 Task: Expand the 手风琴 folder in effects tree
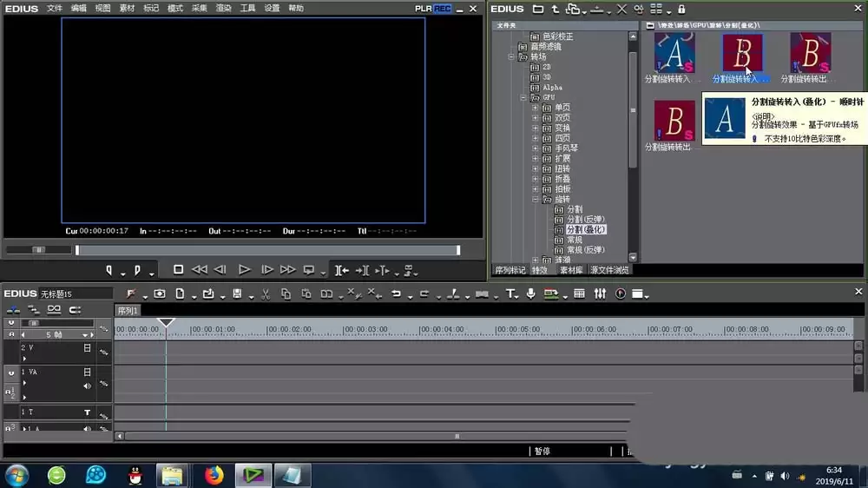tap(536, 148)
